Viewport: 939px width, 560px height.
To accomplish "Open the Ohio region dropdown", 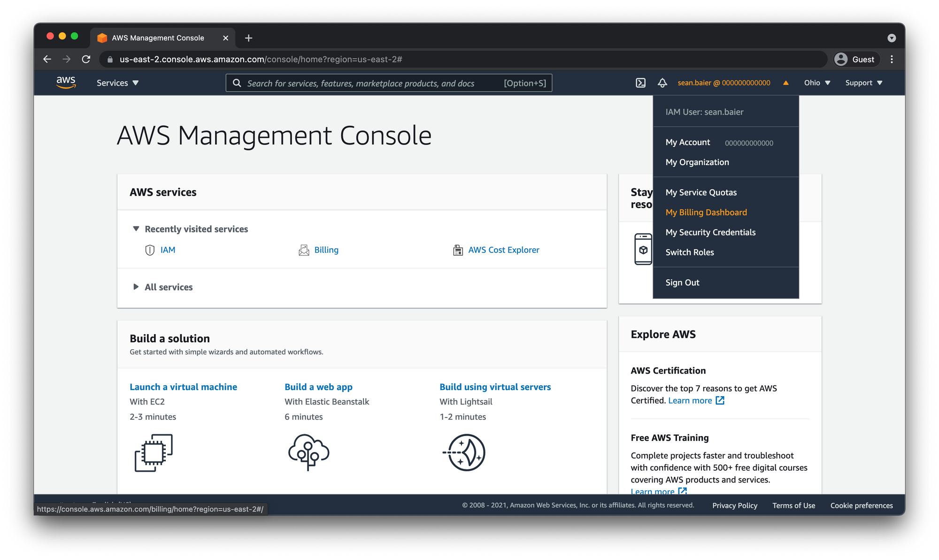I will tap(817, 83).
